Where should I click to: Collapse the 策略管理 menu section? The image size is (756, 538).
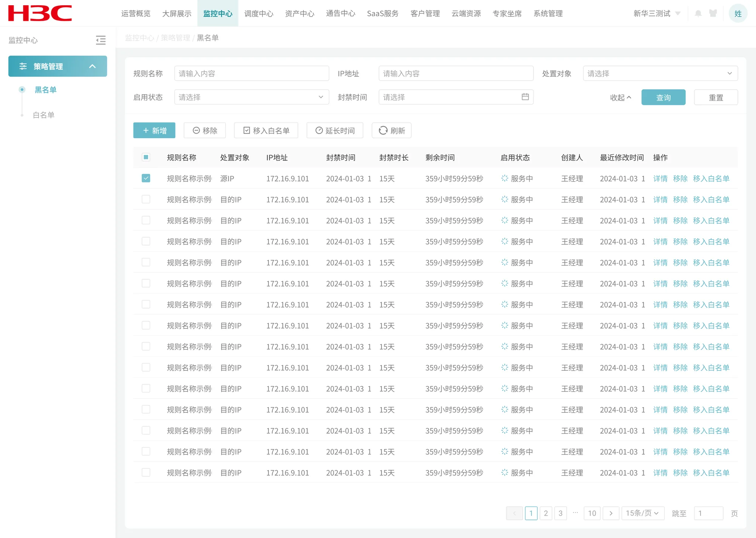[92, 66]
